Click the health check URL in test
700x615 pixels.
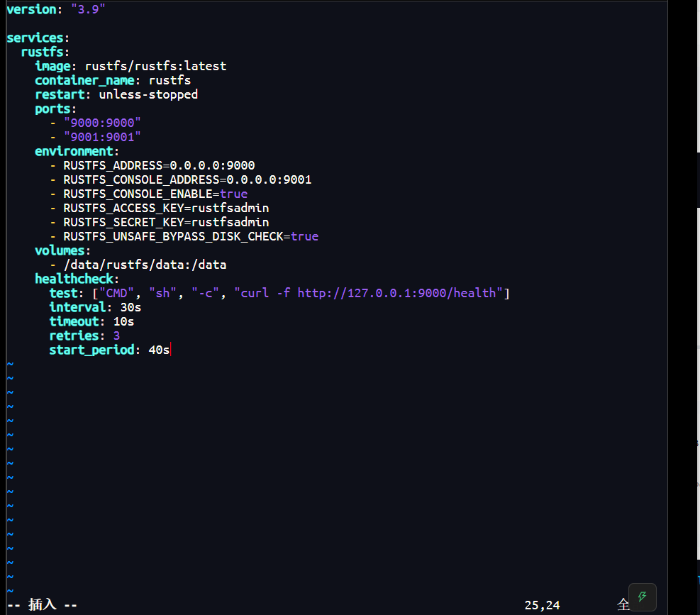click(x=396, y=293)
